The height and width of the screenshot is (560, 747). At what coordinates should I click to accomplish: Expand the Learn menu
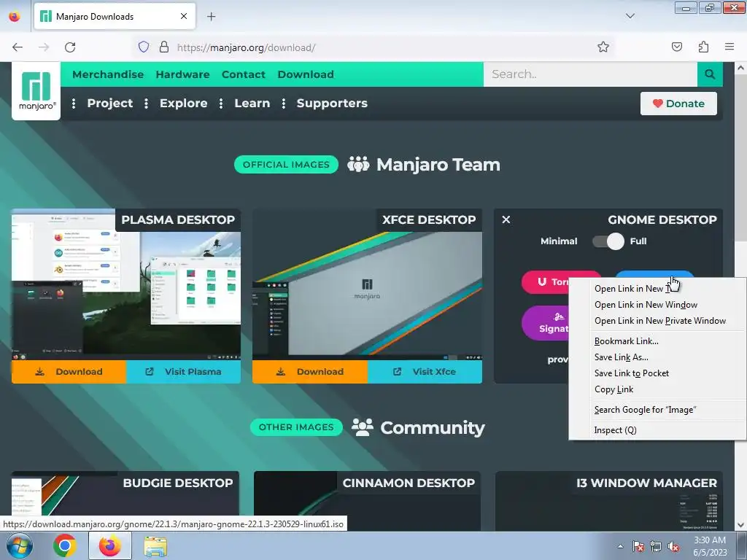click(x=252, y=104)
